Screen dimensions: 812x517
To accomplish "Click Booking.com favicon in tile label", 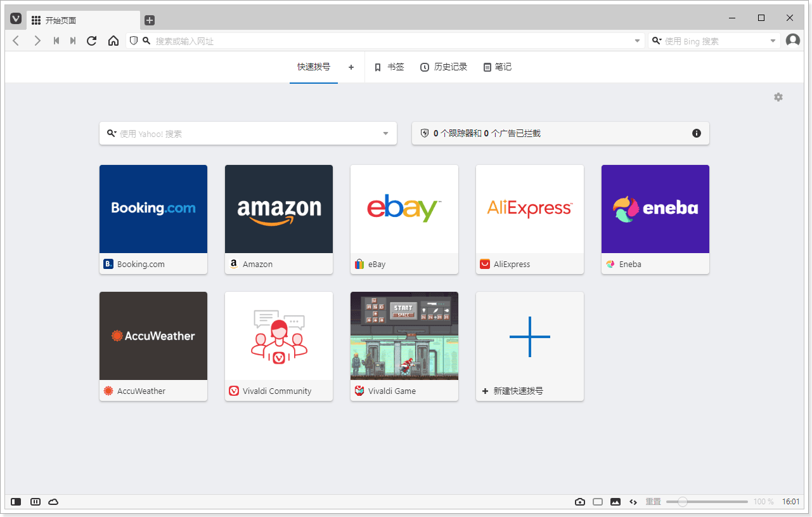I will click(x=108, y=264).
